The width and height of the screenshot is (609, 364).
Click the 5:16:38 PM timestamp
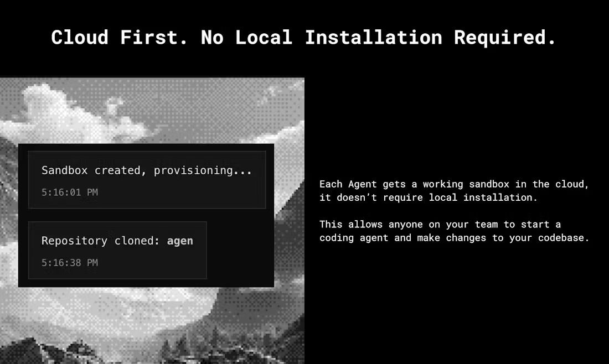(x=70, y=263)
